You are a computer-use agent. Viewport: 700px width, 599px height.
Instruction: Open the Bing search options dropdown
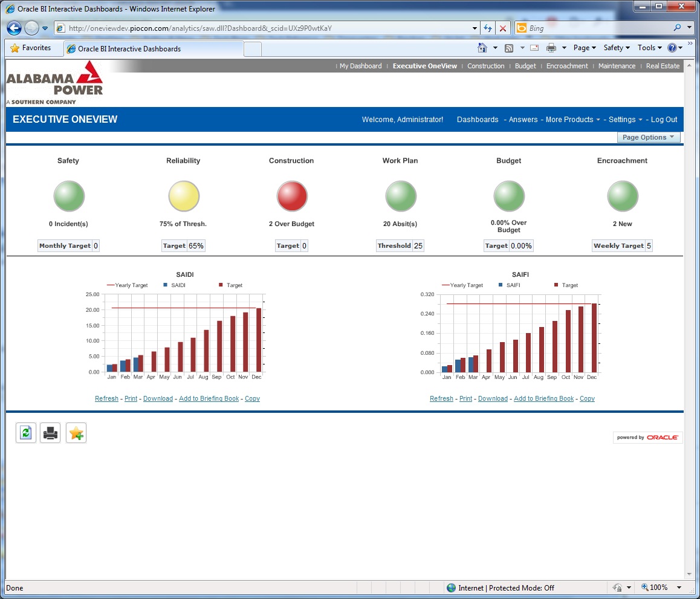[689, 28]
